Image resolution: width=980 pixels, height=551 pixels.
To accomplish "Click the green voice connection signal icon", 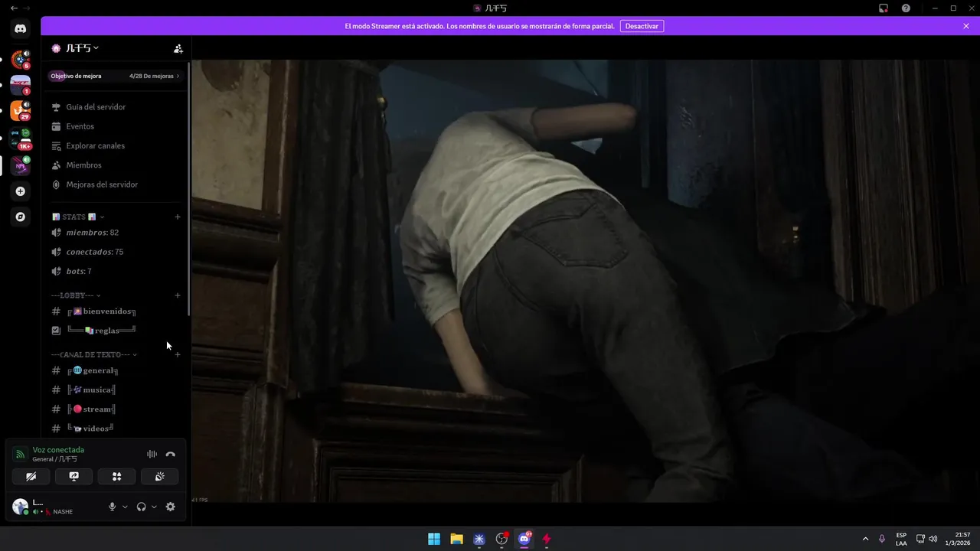I will coord(21,455).
